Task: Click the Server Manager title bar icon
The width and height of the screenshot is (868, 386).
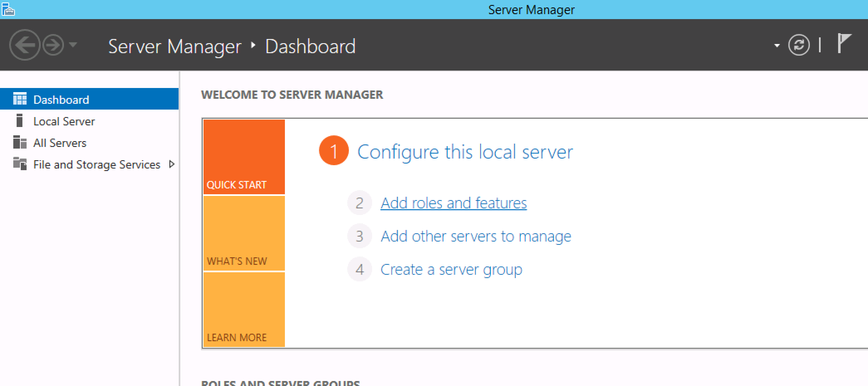Action: [x=8, y=9]
